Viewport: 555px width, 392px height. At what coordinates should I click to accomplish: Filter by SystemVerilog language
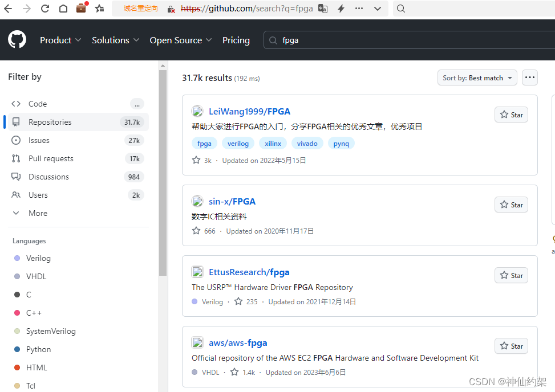click(x=51, y=331)
